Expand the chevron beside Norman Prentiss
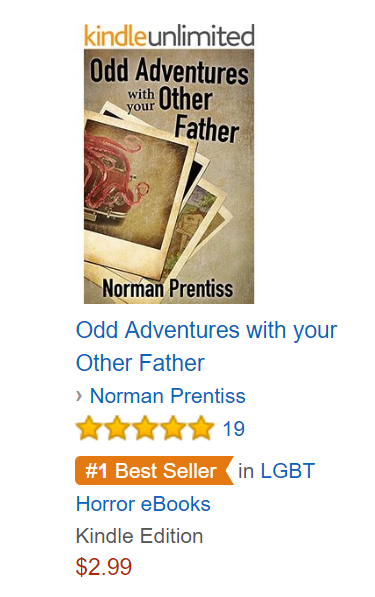 pyautogui.click(x=79, y=396)
